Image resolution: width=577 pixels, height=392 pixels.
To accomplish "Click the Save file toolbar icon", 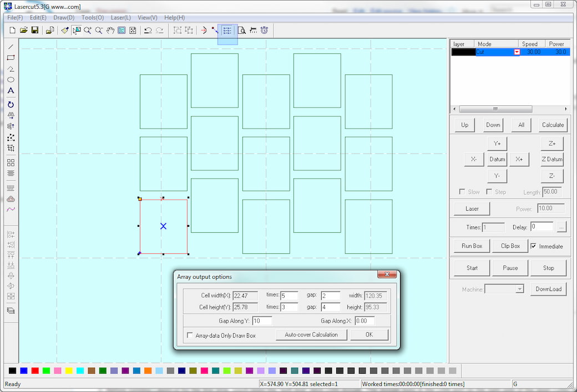I will click(x=35, y=30).
